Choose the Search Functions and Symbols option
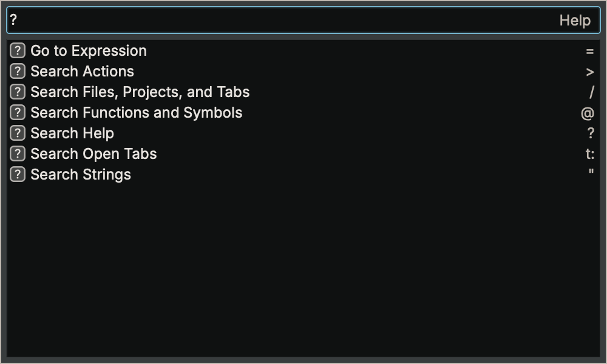607x364 pixels. pyautogui.click(x=136, y=113)
